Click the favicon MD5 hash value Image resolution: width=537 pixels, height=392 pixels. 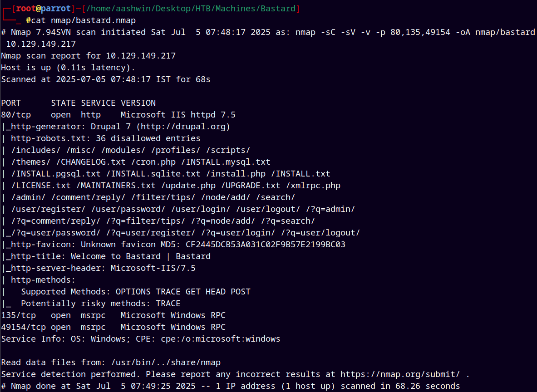[x=266, y=245]
